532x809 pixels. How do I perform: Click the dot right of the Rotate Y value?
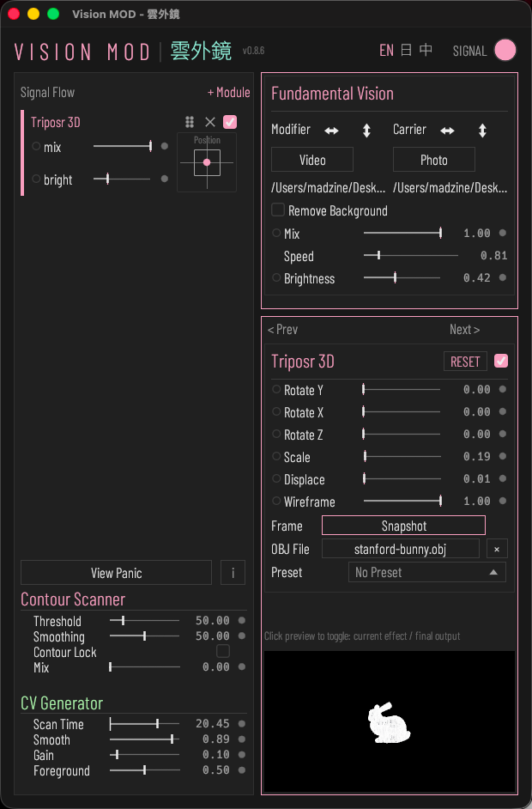click(503, 390)
